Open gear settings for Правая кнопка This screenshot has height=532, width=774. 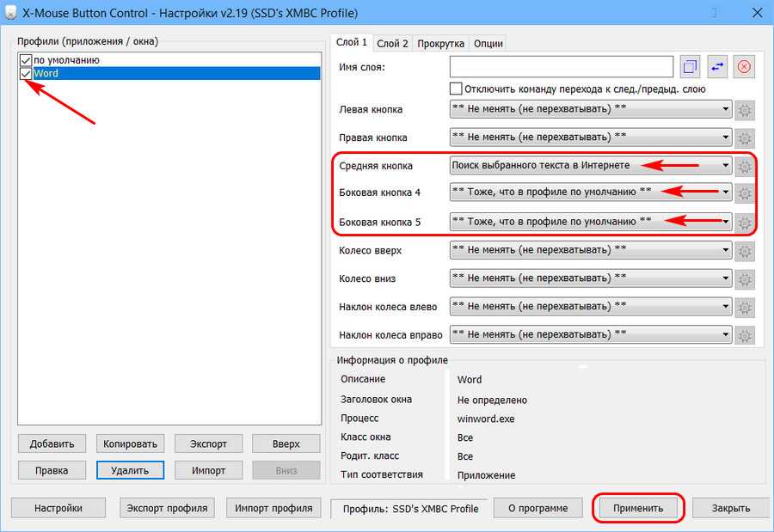(745, 138)
